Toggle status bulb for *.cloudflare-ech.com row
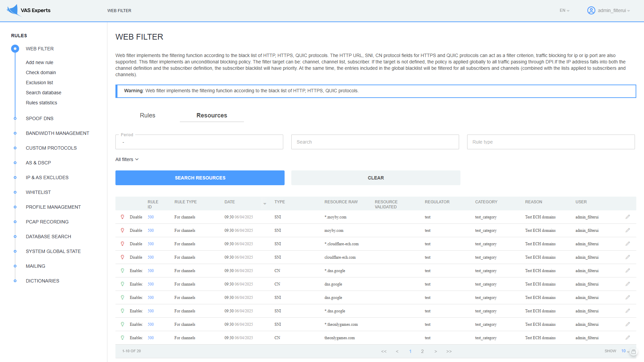The image size is (644, 362). [x=122, y=244]
